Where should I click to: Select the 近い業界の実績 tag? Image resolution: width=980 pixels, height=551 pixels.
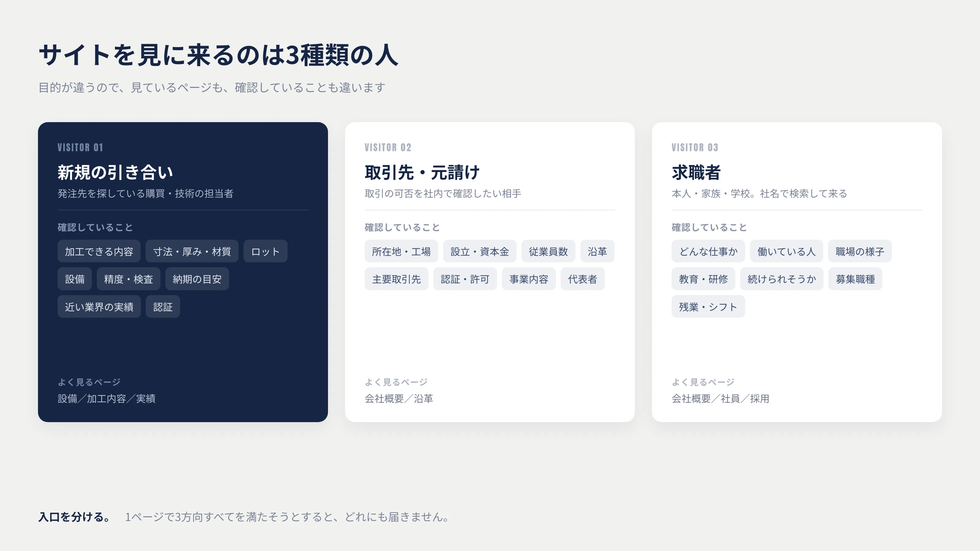(x=99, y=307)
